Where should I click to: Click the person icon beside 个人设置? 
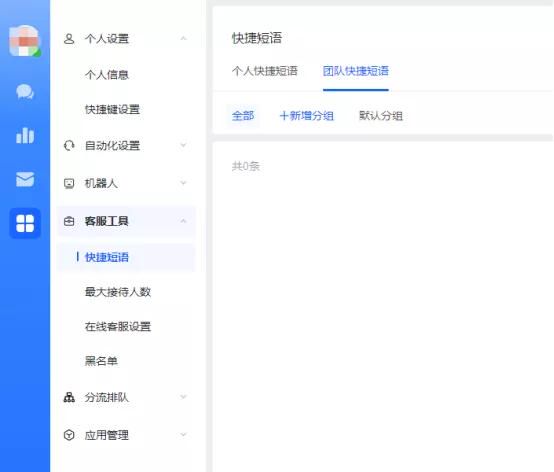coord(69,39)
